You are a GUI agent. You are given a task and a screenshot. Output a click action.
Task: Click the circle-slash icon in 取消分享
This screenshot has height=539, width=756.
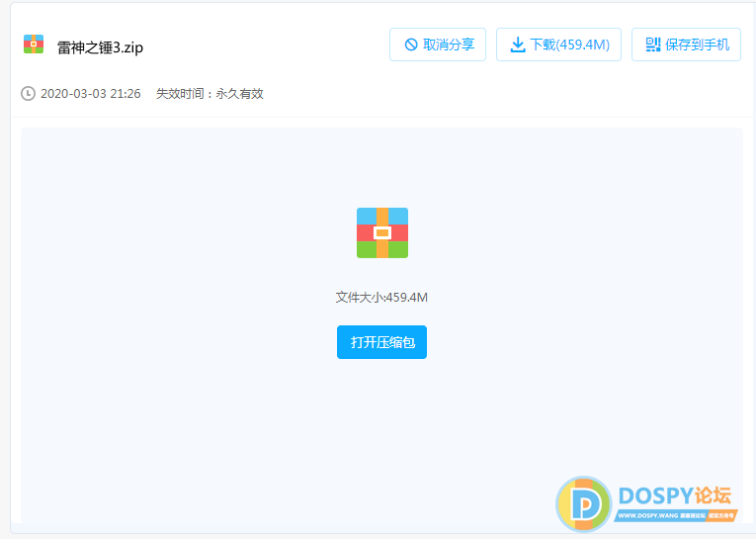click(410, 45)
